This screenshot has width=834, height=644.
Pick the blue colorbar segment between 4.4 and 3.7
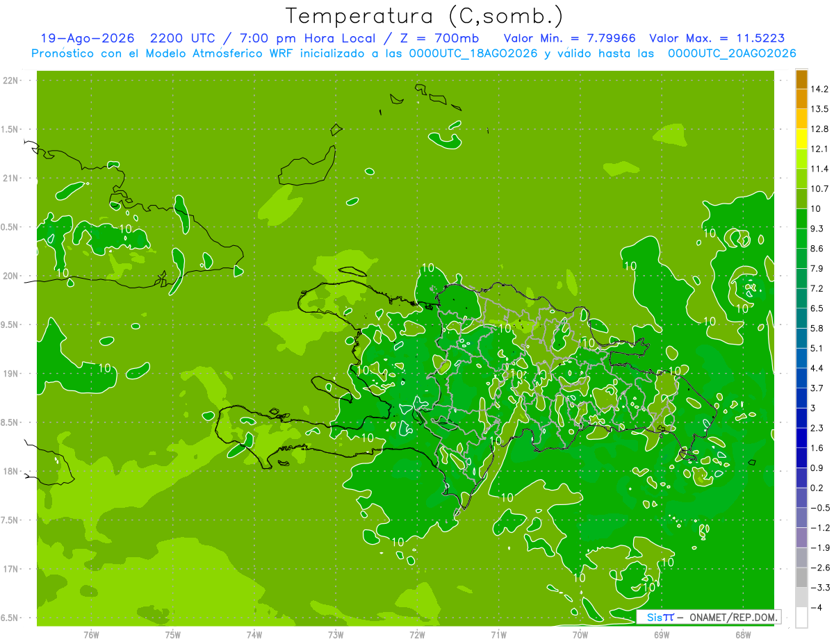coord(801,379)
